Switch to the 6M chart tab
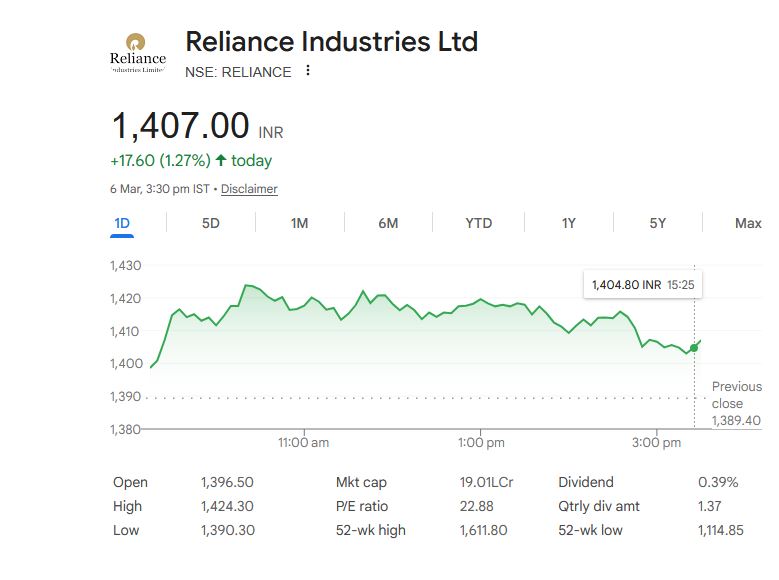Viewport: 779px width, 580px height. coord(388,223)
